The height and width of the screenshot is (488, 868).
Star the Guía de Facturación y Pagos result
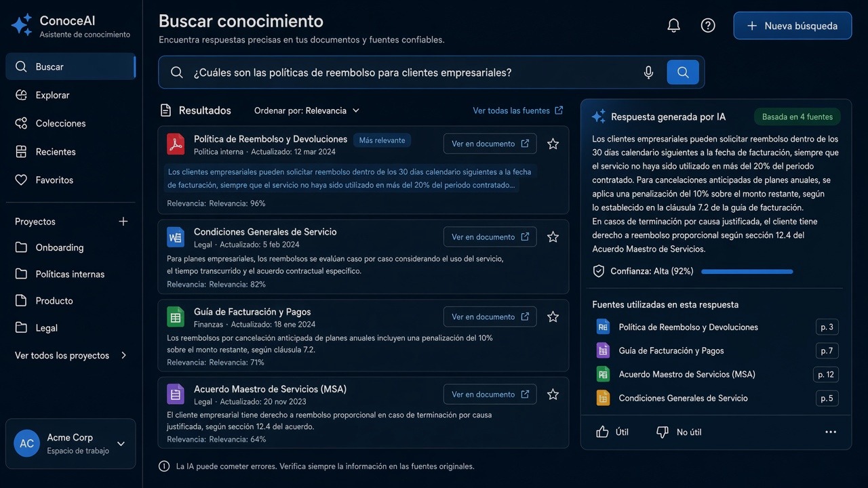[x=553, y=317]
